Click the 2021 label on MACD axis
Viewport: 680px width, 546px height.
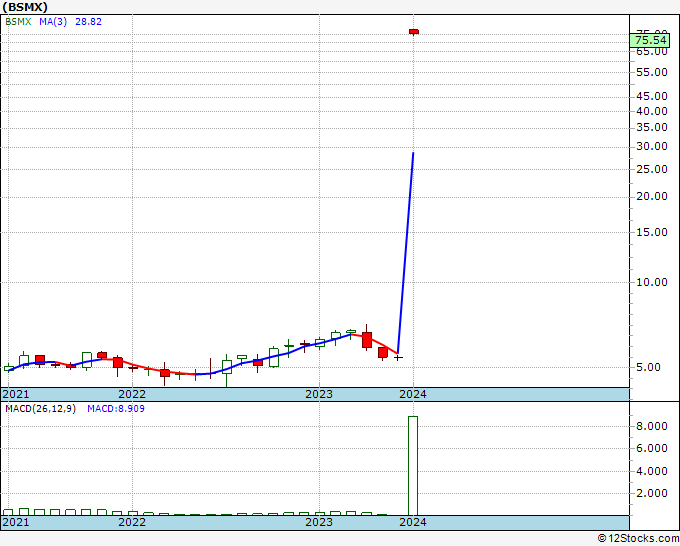coord(16,522)
